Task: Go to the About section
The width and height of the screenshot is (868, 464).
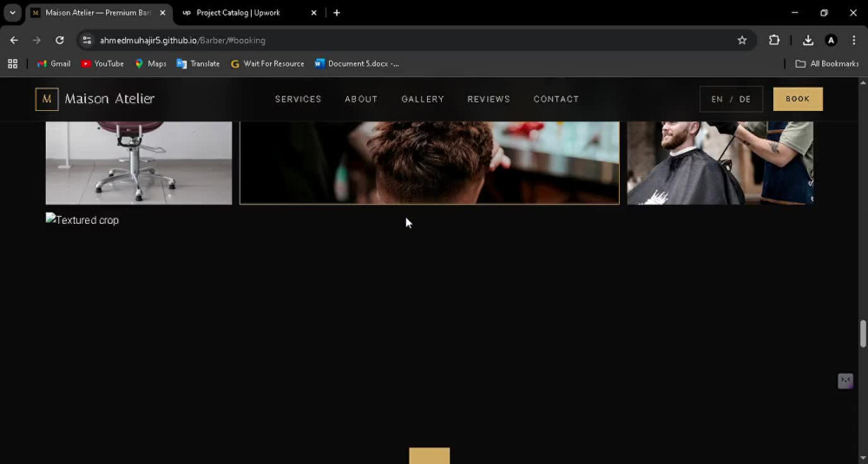Action: click(x=361, y=99)
